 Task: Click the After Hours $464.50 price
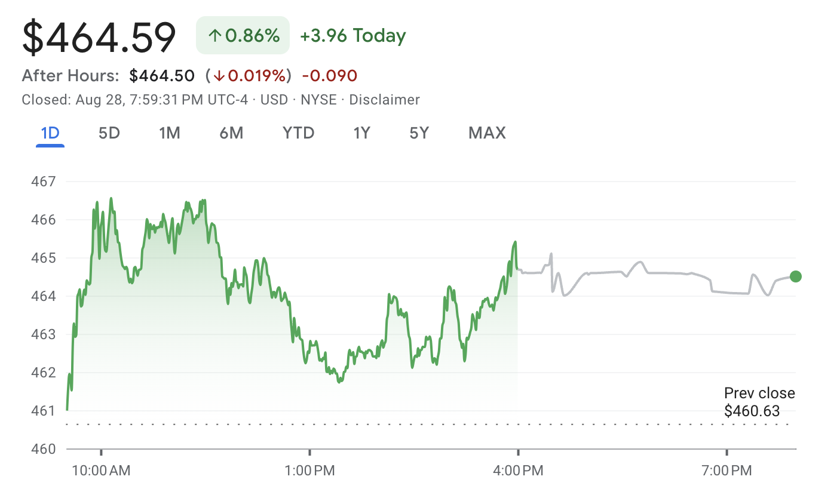tap(162, 76)
